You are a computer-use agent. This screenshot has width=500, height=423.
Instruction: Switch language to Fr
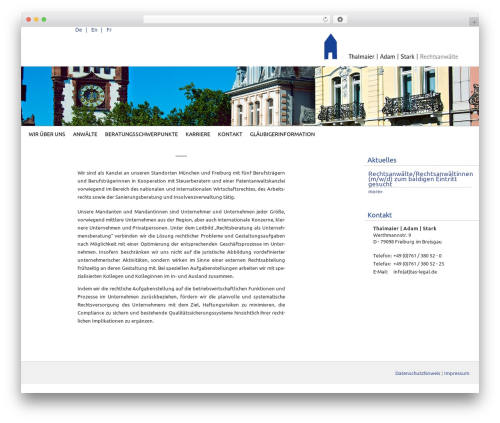pyautogui.click(x=109, y=30)
